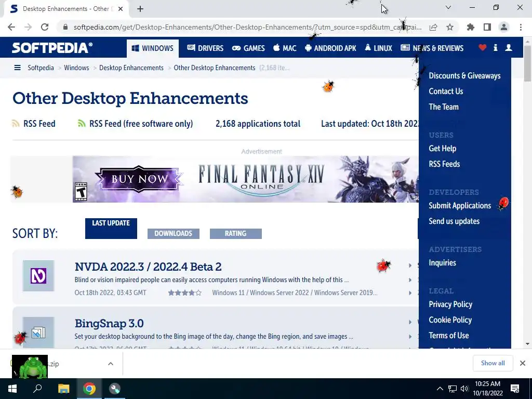This screenshot has height=399, width=532.
Task: Open NVDA 2022.3 / 2022.4 Beta 2
Action: click(148, 267)
